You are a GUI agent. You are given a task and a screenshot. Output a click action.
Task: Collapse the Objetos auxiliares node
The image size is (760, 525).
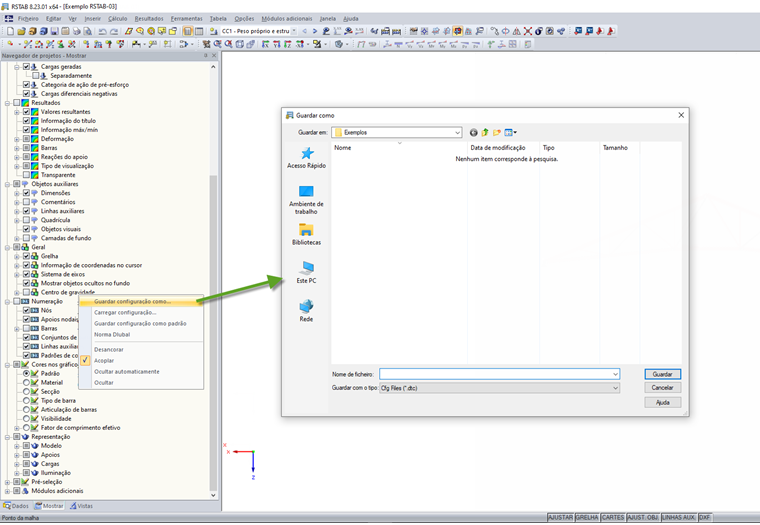pyautogui.click(x=8, y=184)
